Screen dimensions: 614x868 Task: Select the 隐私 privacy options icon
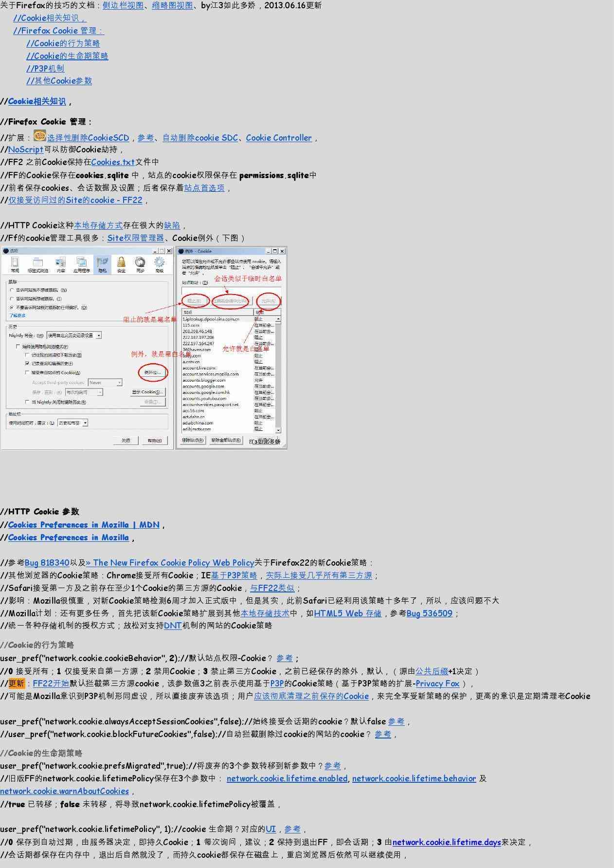pyautogui.click(x=102, y=264)
